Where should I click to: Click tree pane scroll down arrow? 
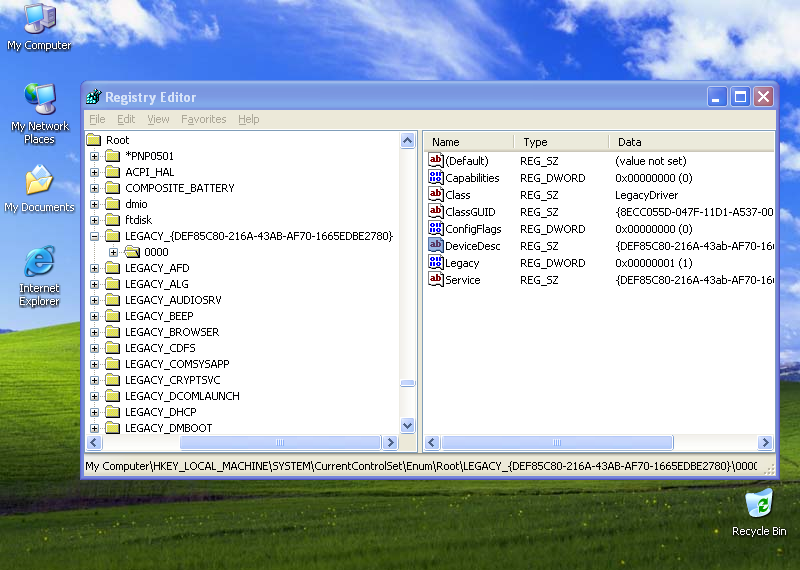tap(407, 425)
